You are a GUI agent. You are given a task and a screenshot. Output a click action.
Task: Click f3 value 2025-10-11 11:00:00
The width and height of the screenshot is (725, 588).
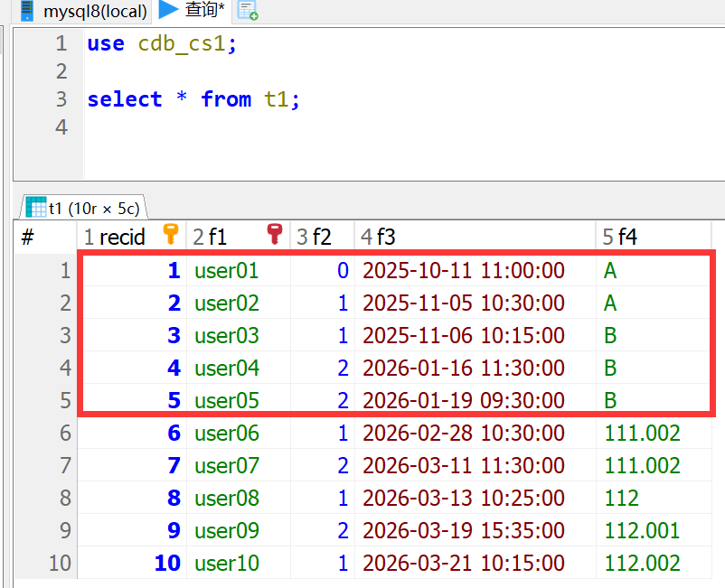click(x=464, y=270)
